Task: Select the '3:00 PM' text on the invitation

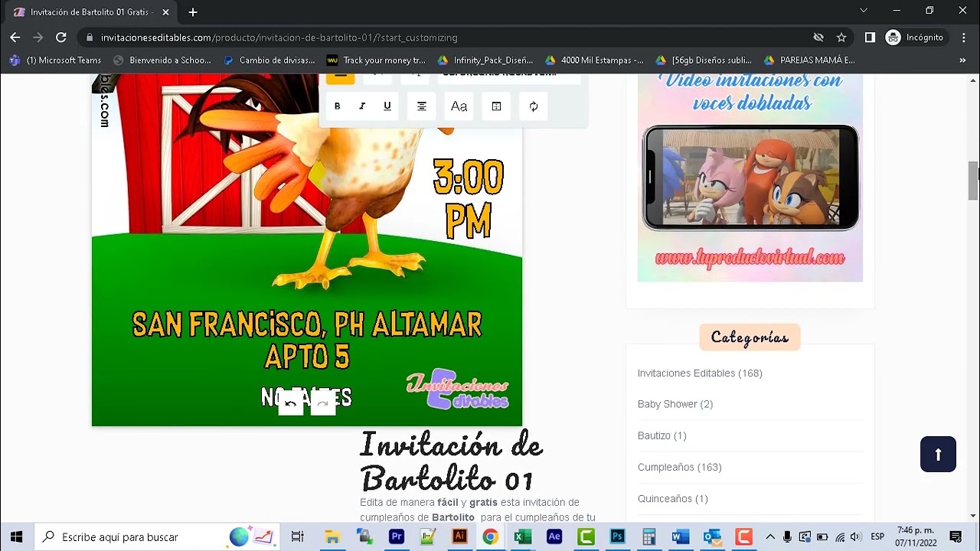Action: [x=468, y=198]
